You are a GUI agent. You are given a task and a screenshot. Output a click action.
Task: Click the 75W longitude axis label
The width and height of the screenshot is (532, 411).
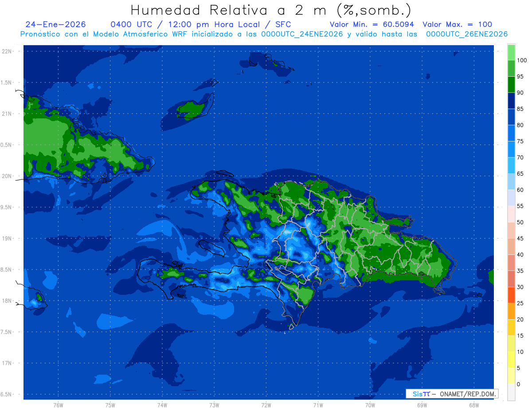point(110,405)
